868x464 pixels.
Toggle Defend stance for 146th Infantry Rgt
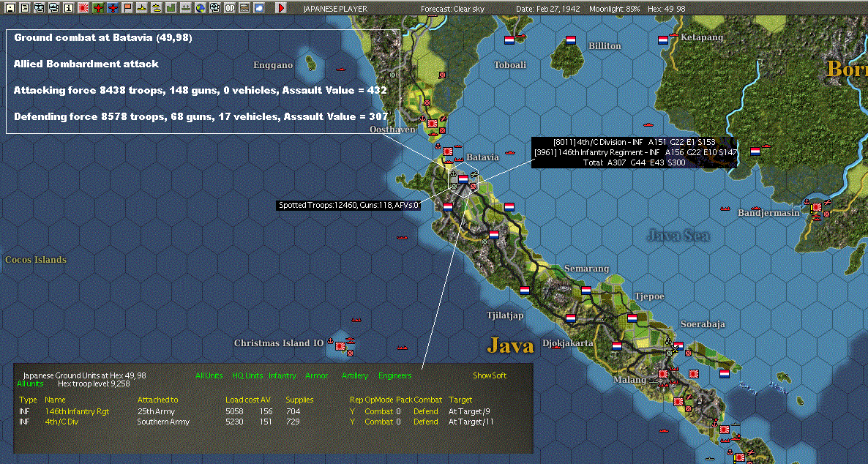click(426, 411)
